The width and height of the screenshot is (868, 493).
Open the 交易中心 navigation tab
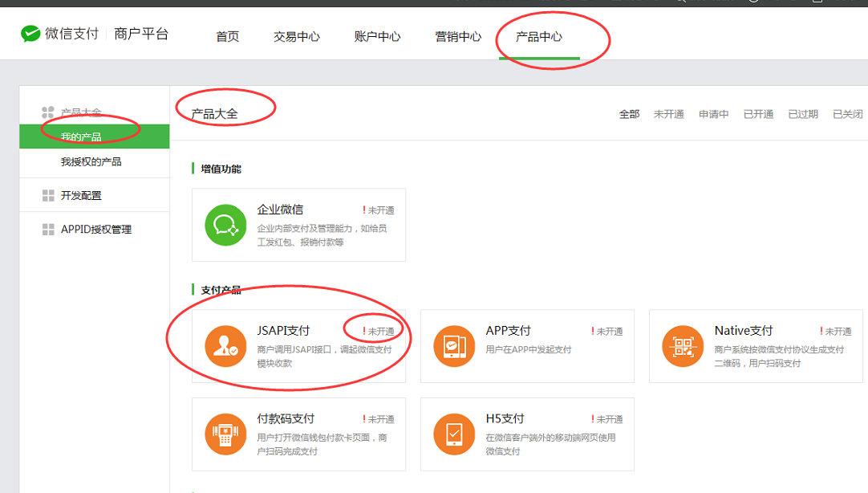(297, 37)
